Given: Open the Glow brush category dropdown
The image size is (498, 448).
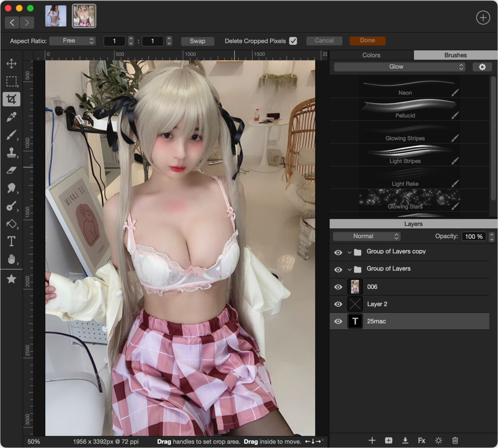Looking at the screenshot, I should click(400, 67).
